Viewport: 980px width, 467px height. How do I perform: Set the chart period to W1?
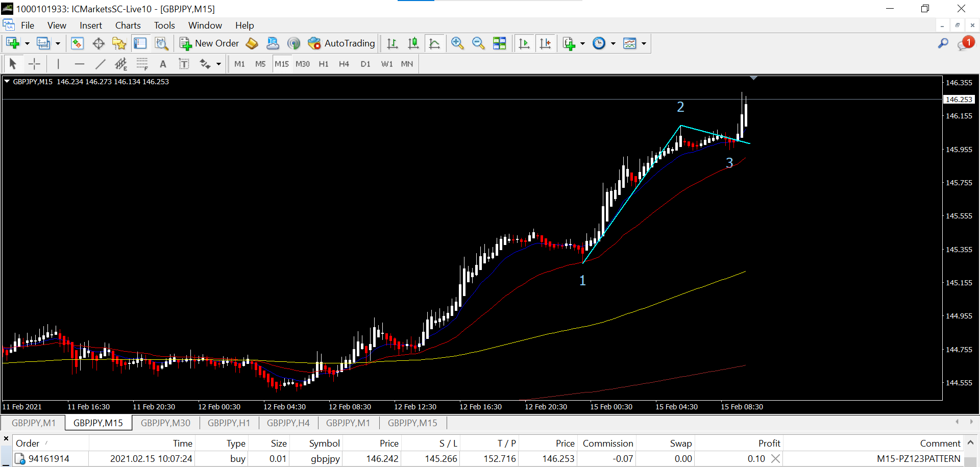pos(387,64)
